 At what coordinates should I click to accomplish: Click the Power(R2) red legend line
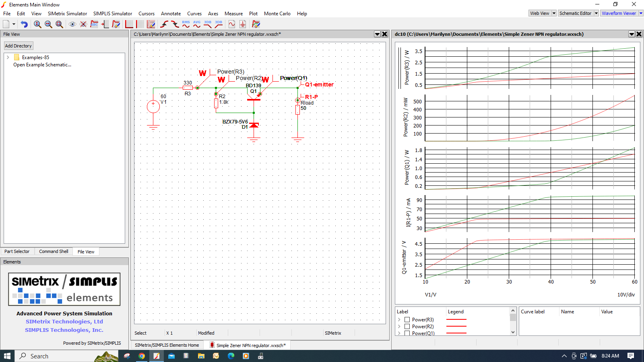coord(456,326)
